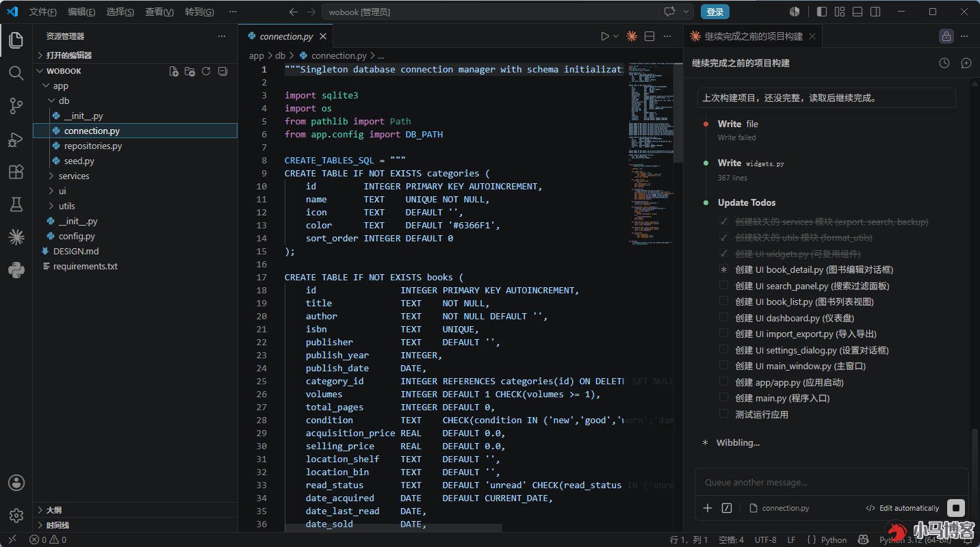Screen dimensions: 980x547
Task: Create a new folder in WOBOOK
Action: click(x=190, y=71)
